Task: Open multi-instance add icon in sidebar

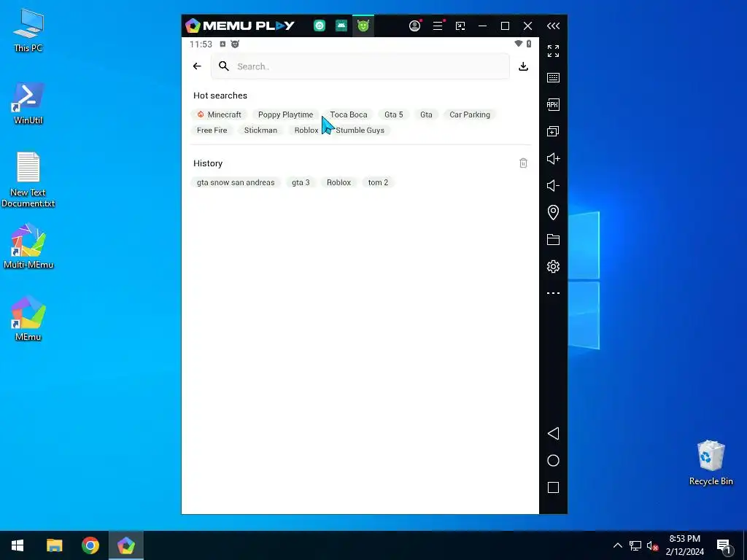Action: coord(553,131)
